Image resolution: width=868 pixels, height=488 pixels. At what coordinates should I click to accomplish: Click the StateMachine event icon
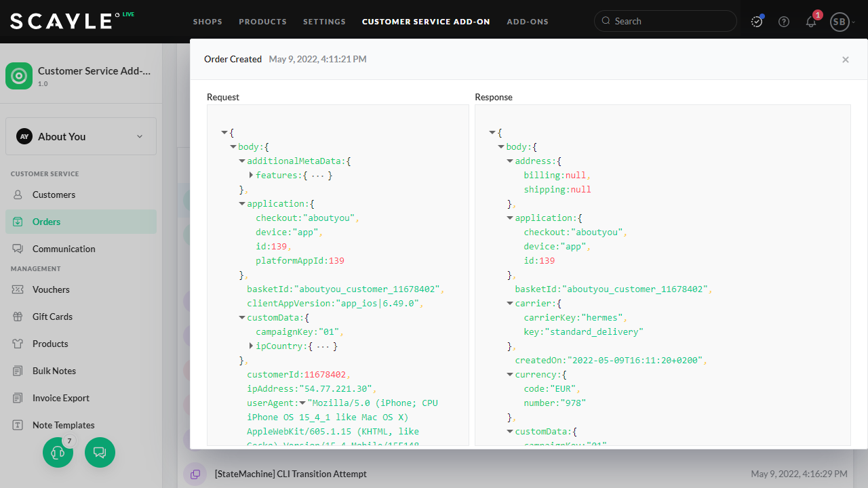tap(195, 474)
